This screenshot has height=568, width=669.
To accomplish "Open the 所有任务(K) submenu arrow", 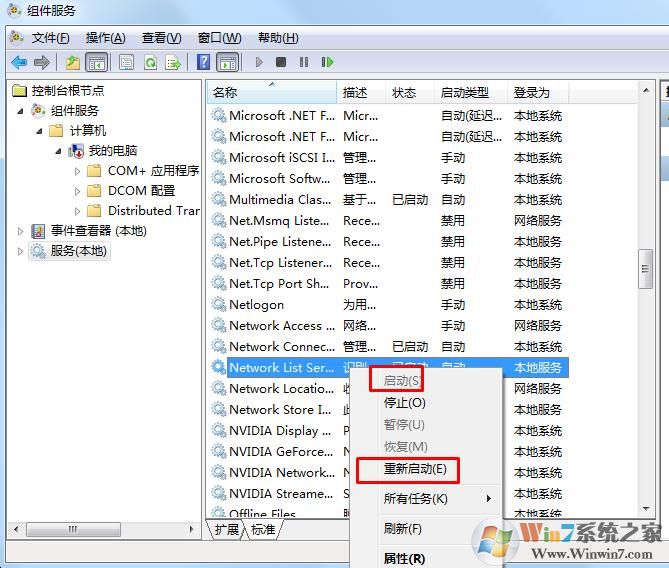I will [489, 498].
